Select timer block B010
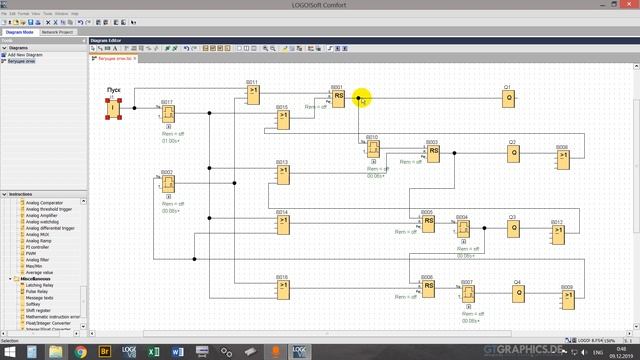 click(373, 149)
